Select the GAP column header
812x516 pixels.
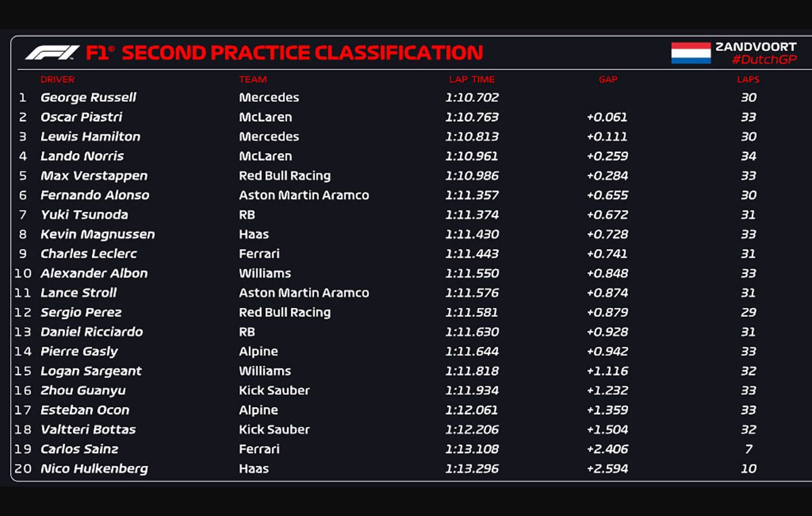coord(608,79)
